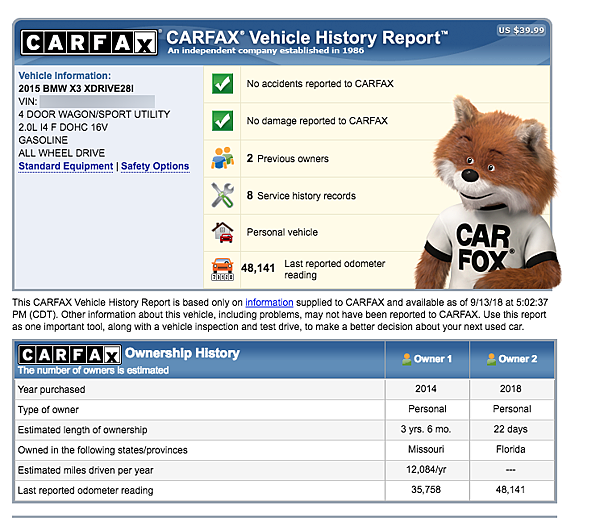This screenshot has width=600, height=518.
Task: Open the Safety Options link
Action: click(x=155, y=166)
